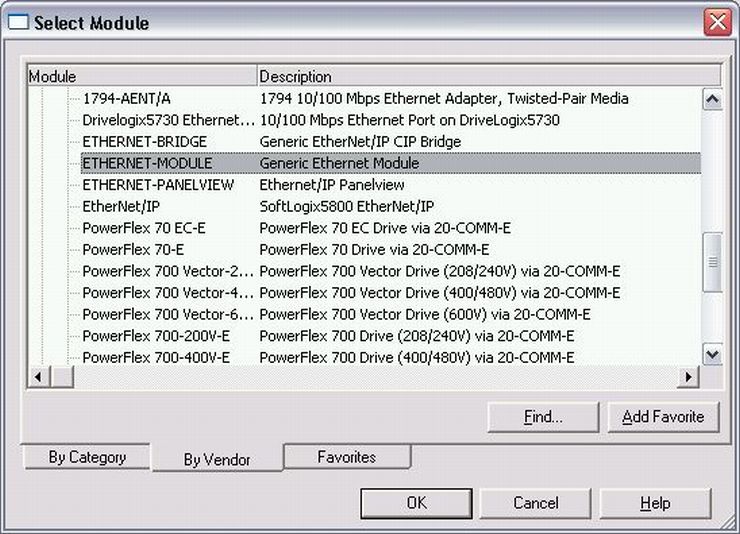Click the vertical scrollbar down arrow
Viewport: 740px width, 534px height.
pos(712,354)
